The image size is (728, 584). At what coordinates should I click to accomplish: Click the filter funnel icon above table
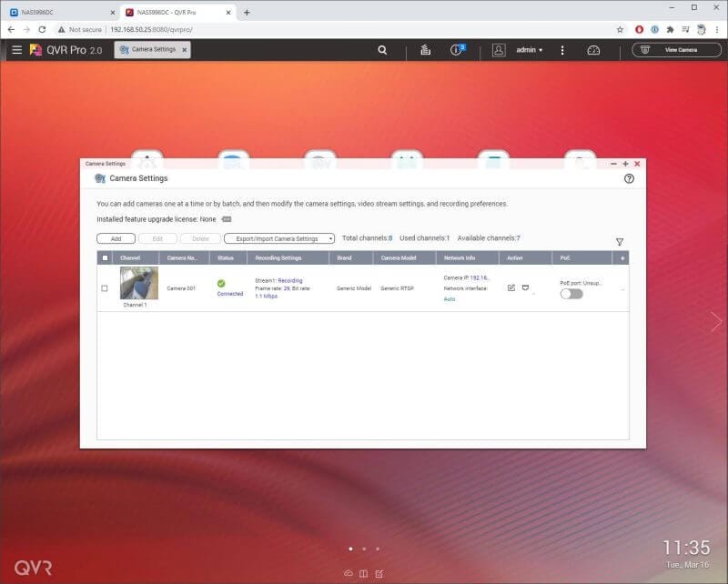tap(620, 242)
